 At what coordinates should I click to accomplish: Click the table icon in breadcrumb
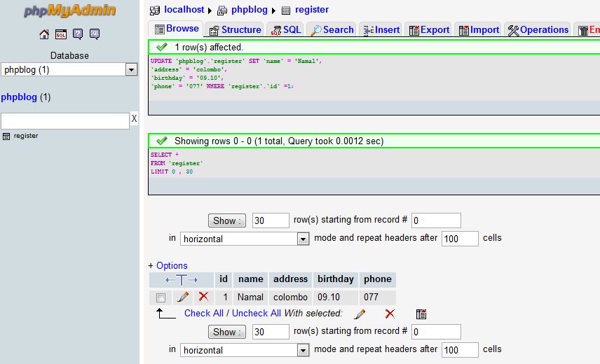coord(286,10)
